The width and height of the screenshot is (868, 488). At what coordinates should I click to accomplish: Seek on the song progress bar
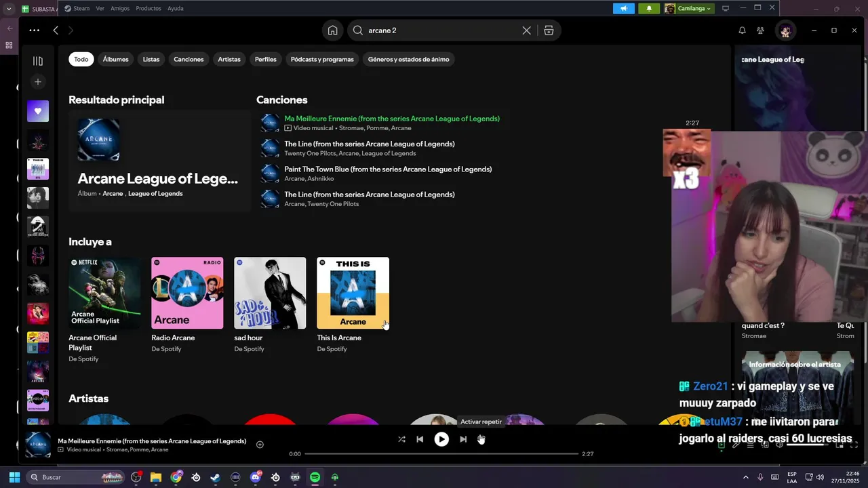point(441,454)
